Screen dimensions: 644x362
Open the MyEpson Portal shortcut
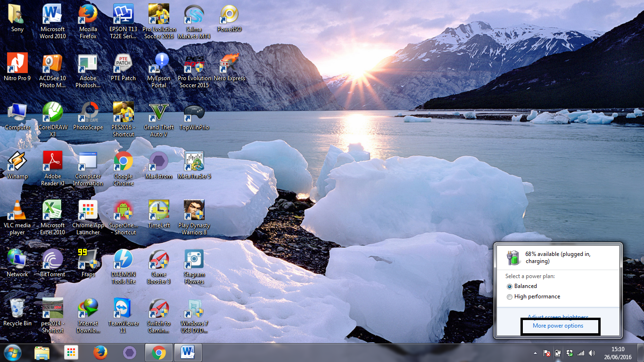159,71
